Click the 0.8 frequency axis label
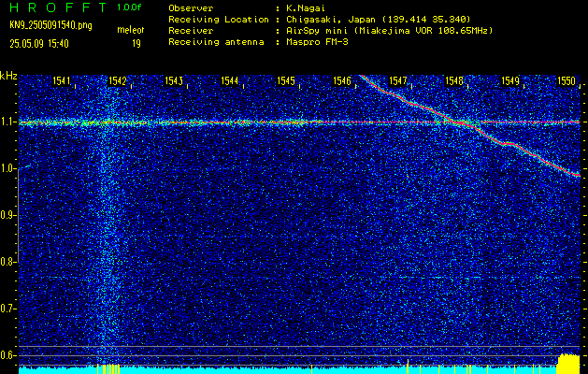This screenshot has height=374, width=588. (x=7, y=262)
